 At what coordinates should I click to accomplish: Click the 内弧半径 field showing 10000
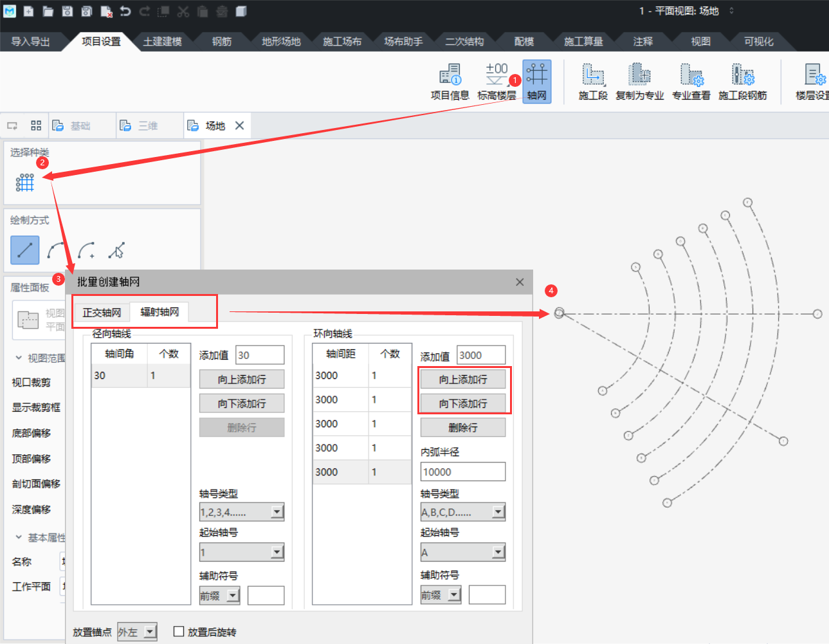[463, 472]
